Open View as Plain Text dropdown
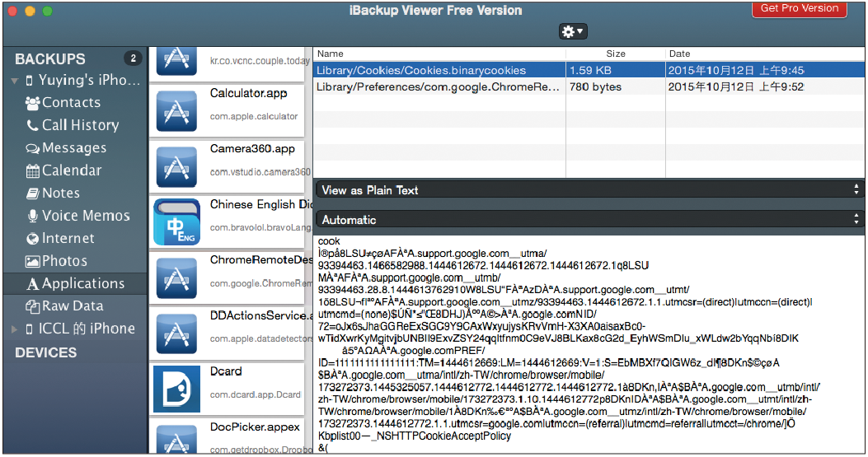 pos(589,189)
